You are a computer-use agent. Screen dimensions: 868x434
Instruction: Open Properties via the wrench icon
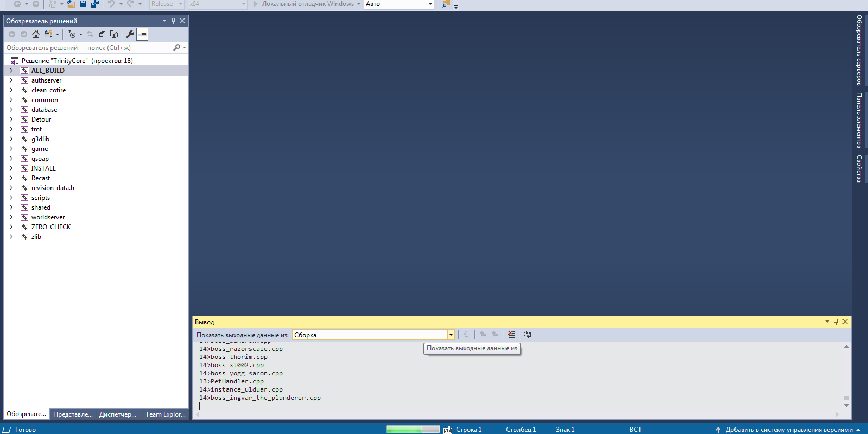[130, 34]
